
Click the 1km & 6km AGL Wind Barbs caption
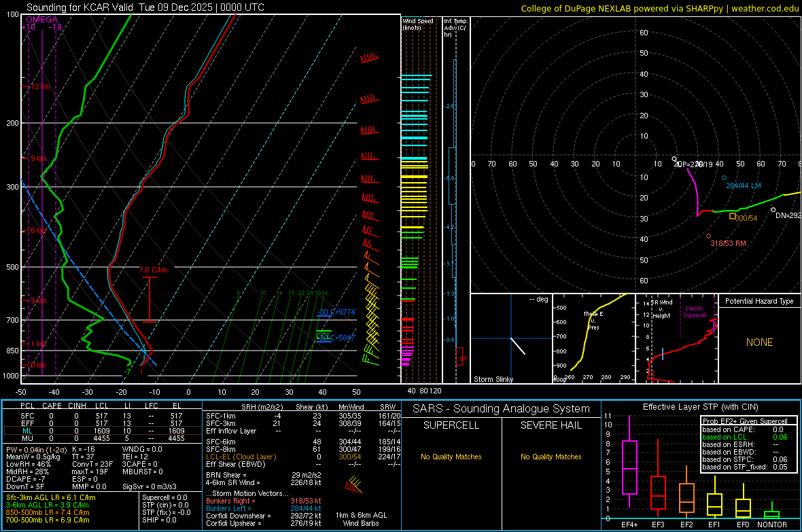361,519
